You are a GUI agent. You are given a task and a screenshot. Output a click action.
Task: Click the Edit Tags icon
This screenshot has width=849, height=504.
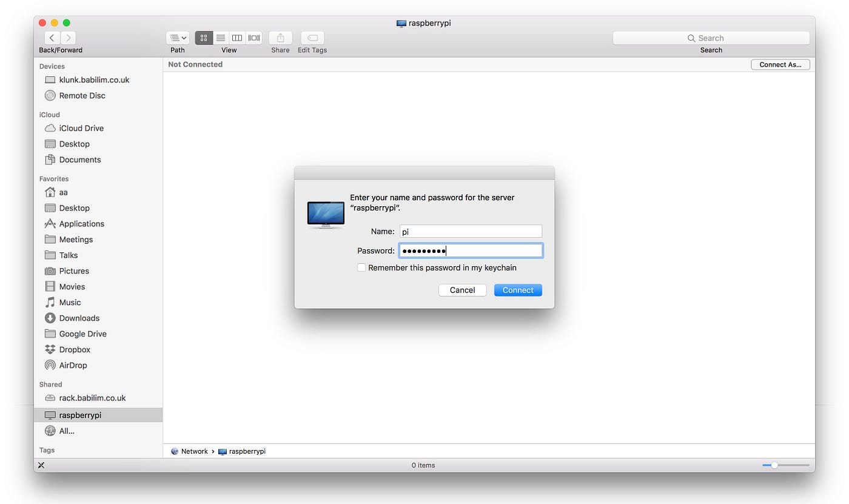(x=312, y=38)
